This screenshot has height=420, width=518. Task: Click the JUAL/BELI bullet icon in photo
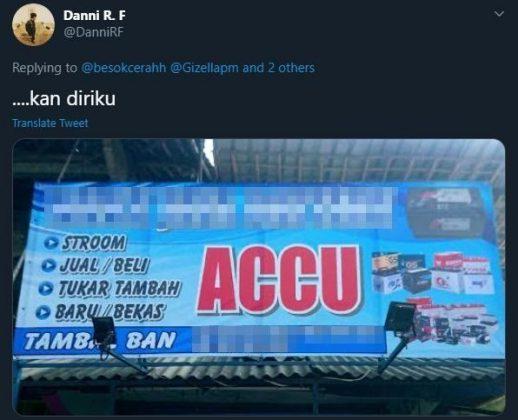tap(48, 265)
